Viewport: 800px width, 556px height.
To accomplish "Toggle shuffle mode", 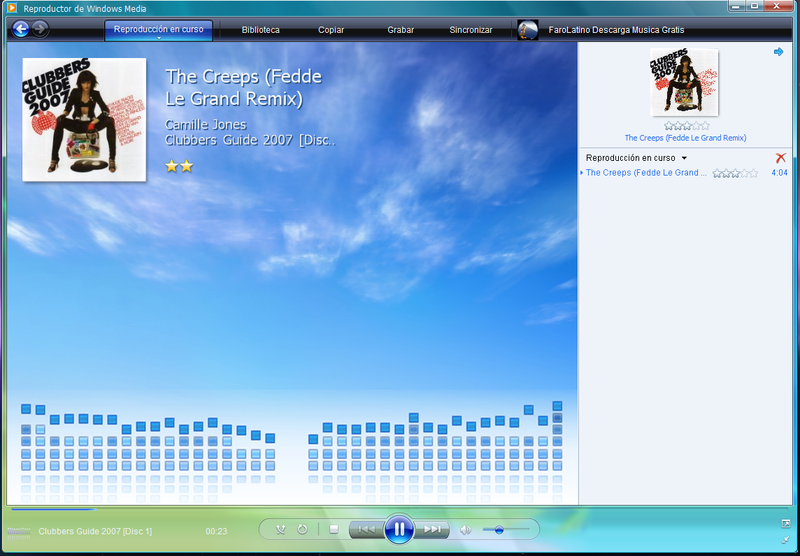I will click(280, 529).
